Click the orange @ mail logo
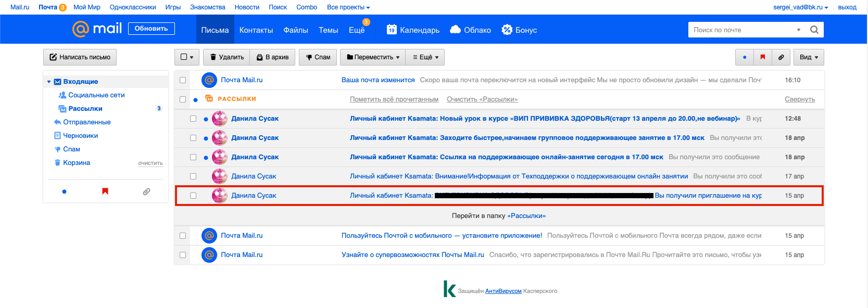This screenshot has height=308, width=868. click(97, 29)
